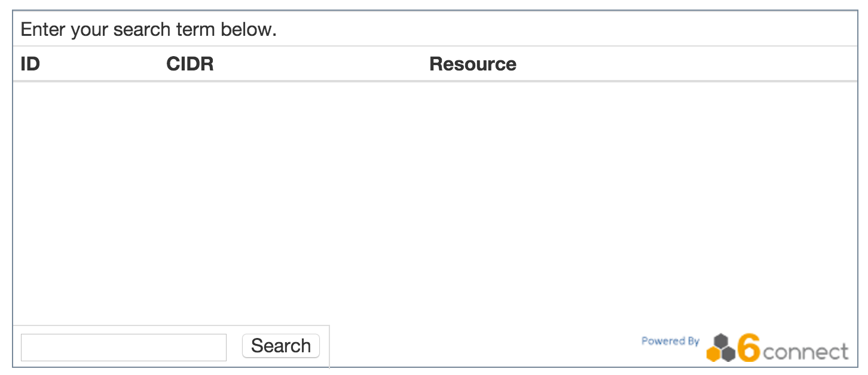Click the empty search results area
The height and width of the screenshot is (375, 868).
(x=435, y=203)
